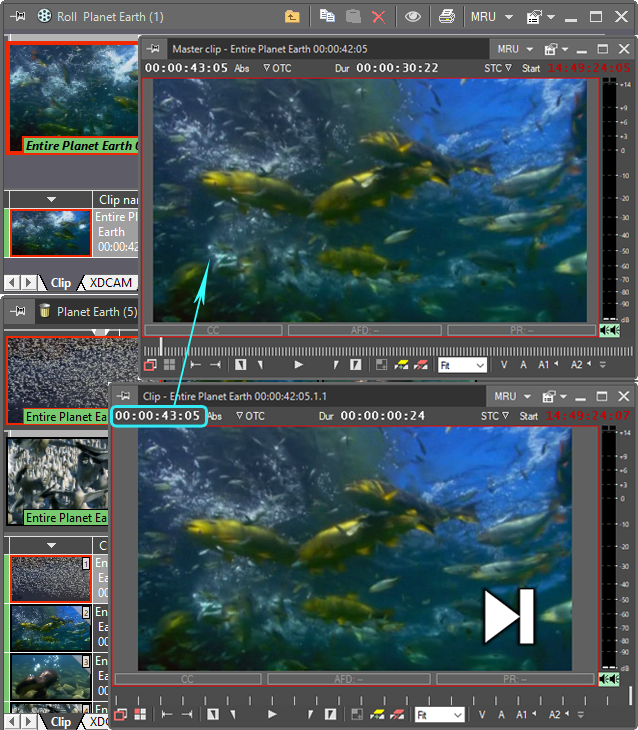Click the CC button in Master clip viewer
This screenshot has height=730, width=638.
click(x=212, y=330)
